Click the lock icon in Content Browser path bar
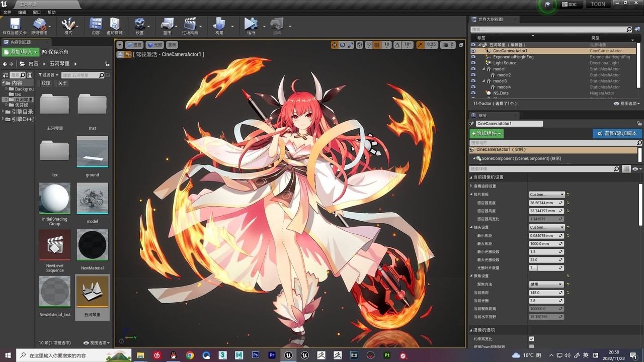Viewport: 644px width, 362px height. click(107, 64)
